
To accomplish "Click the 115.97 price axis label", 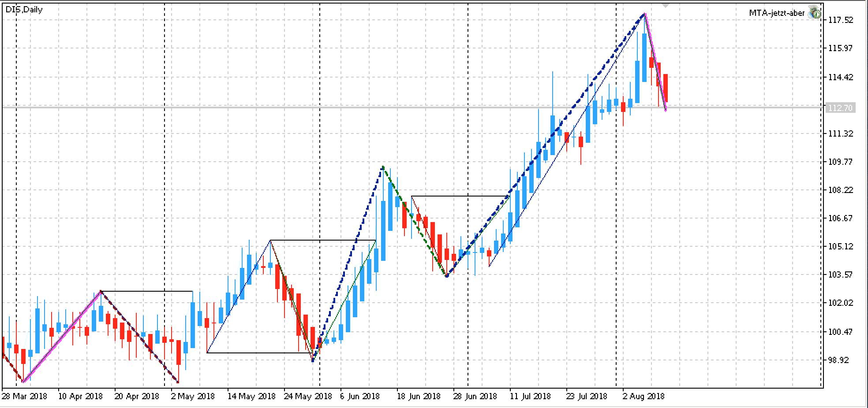I will (841, 48).
